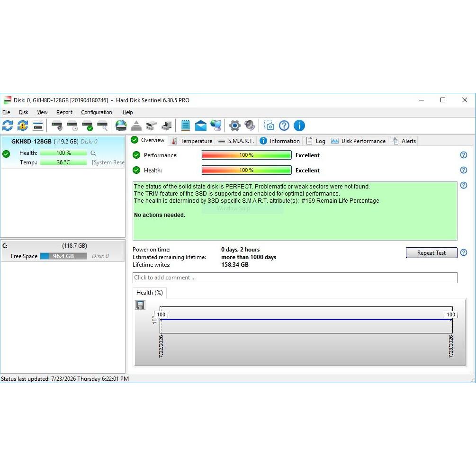Open the File menu
476x476 pixels.
click(6, 112)
